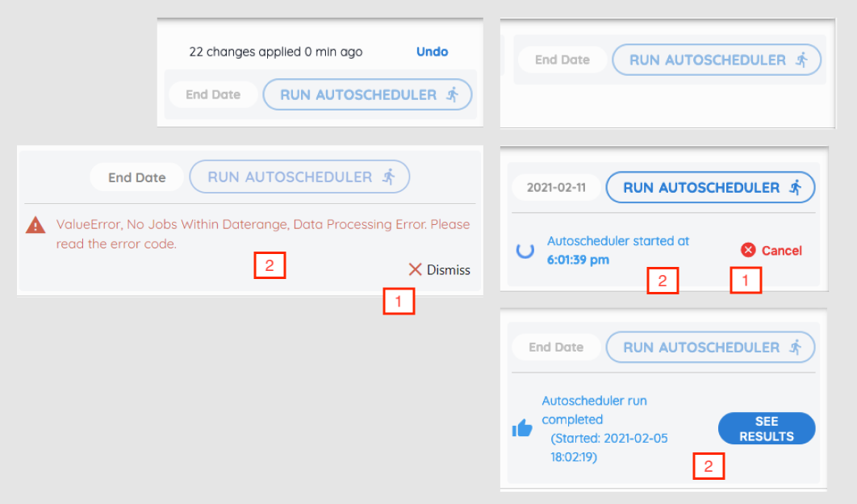Open results with the SEE RESULTS button

click(766, 429)
